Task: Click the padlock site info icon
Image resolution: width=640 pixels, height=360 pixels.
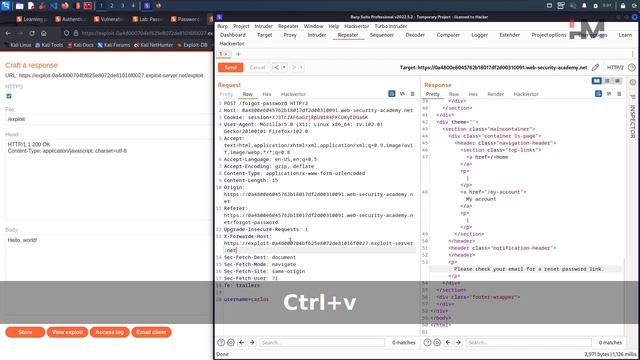Action: (76, 33)
